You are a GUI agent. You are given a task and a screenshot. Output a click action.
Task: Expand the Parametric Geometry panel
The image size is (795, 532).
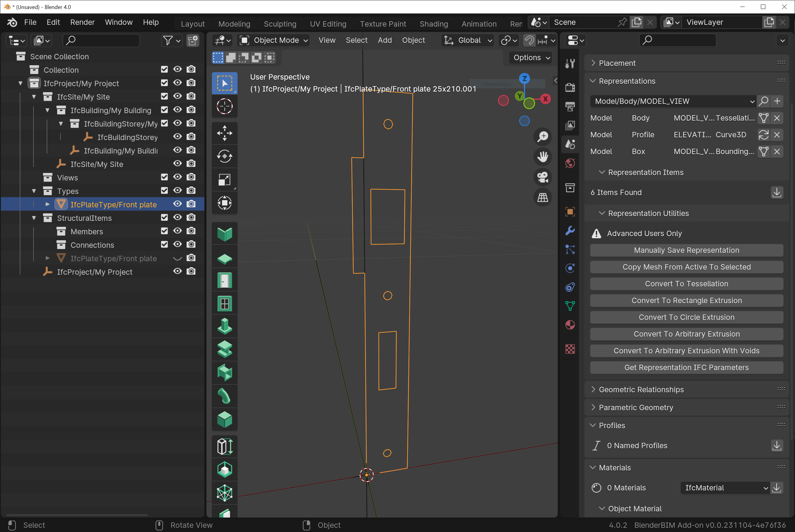[593, 408]
